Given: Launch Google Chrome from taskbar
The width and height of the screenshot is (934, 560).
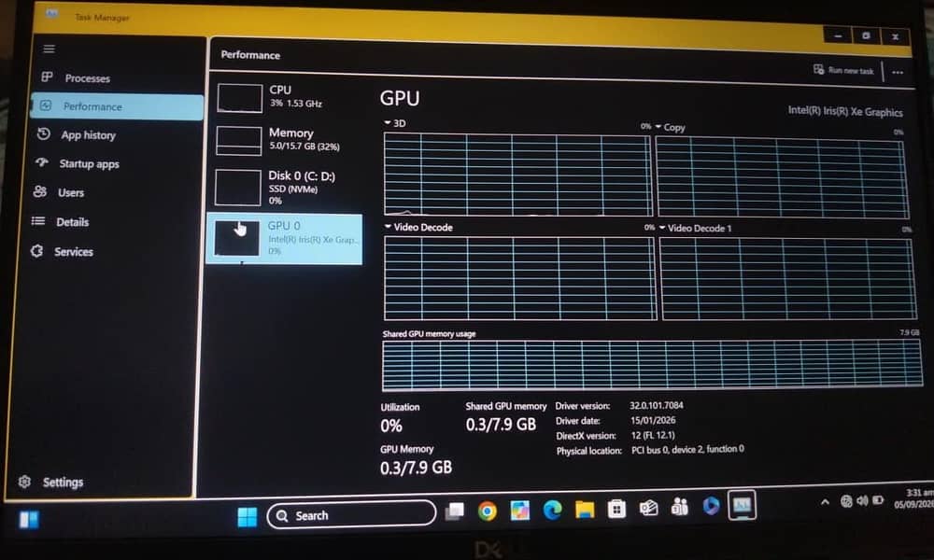Looking at the screenshot, I should 488,511.
